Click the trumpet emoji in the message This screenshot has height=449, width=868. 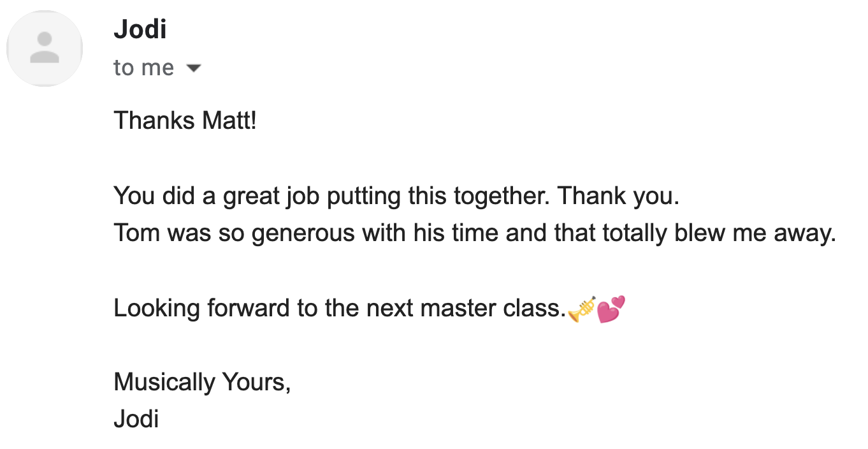581,309
